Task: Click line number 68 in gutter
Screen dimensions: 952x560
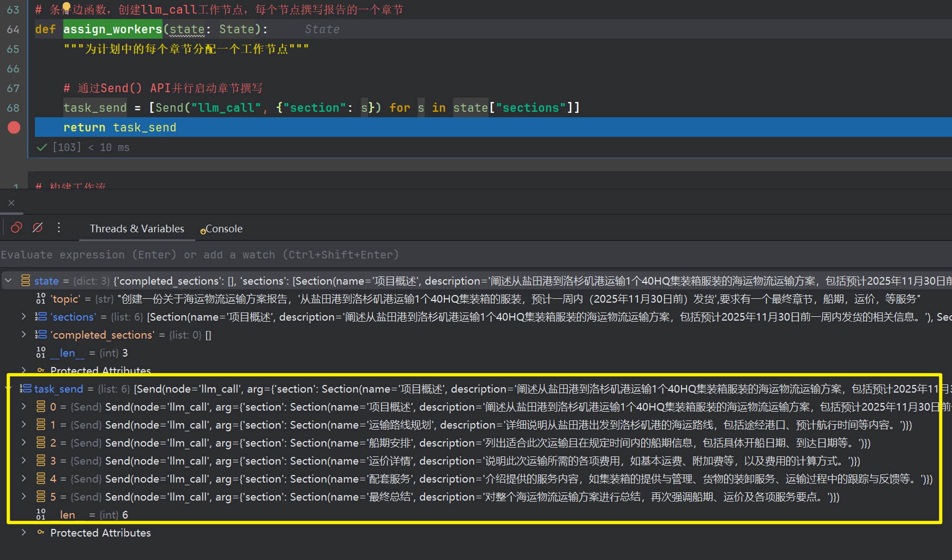Action: tap(13, 108)
